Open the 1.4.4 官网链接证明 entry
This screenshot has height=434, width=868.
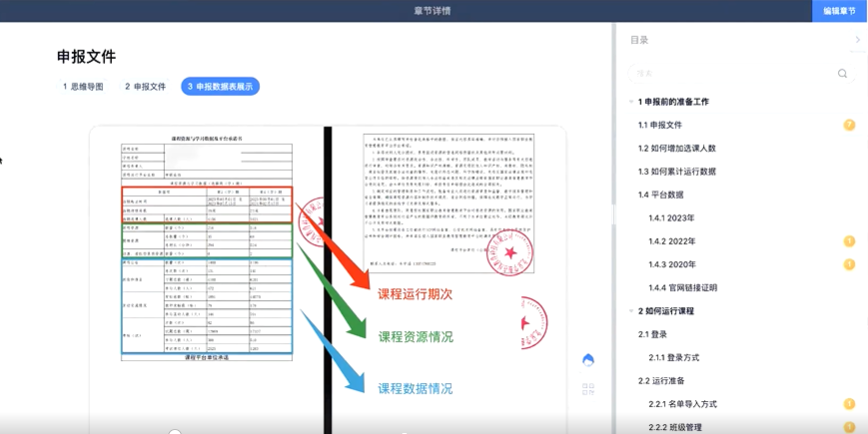point(682,288)
